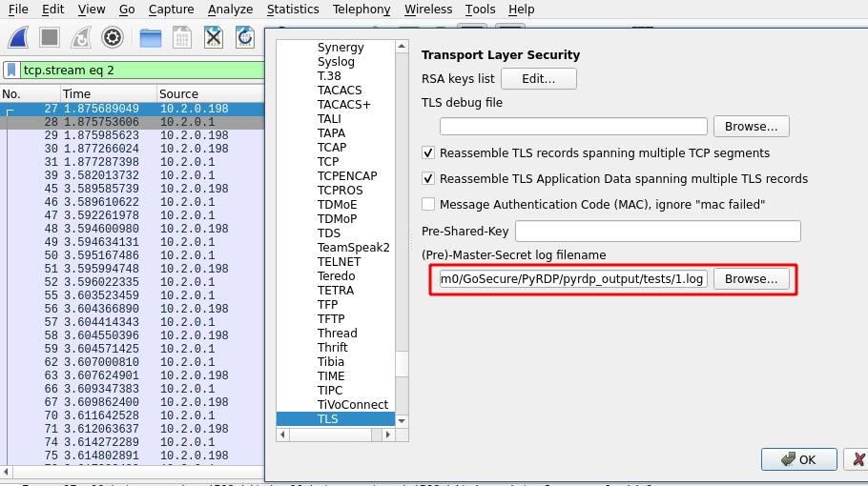The width and height of the screenshot is (868, 486).
Task: Click the display filter bookmark icon
Action: point(11,71)
